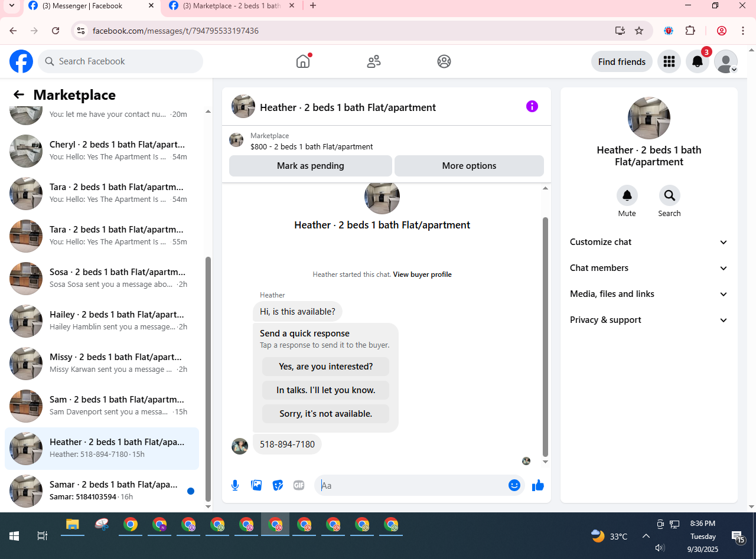This screenshot has height=559, width=756.
Task: Open the Groups icon in top navigation
Action: click(444, 61)
